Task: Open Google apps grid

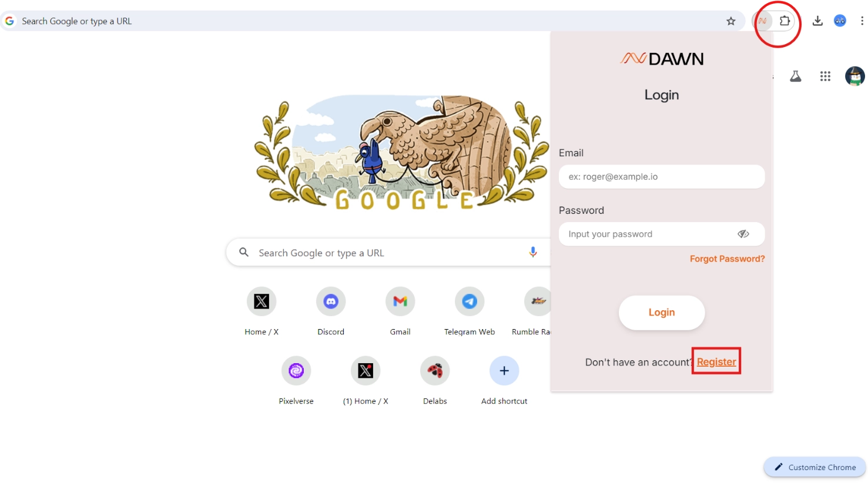Action: click(x=825, y=76)
